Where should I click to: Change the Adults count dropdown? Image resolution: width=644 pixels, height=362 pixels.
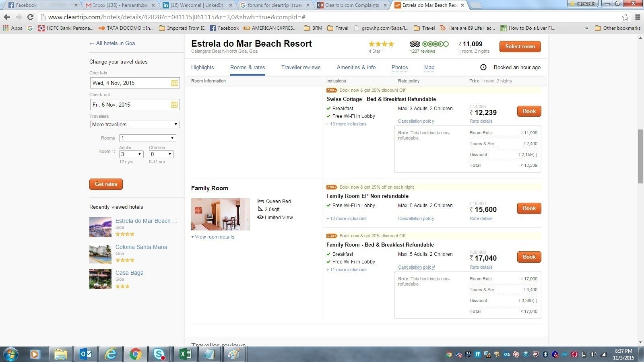coord(131,154)
